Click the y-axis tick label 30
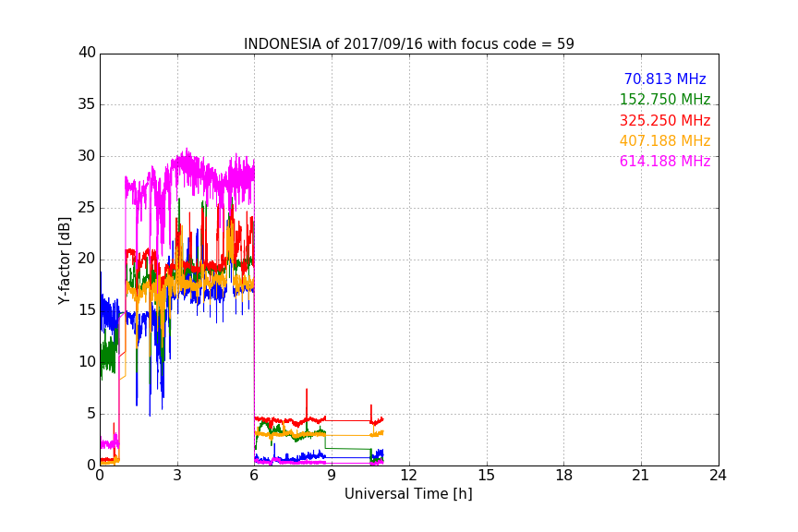 (x=87, y=156)
